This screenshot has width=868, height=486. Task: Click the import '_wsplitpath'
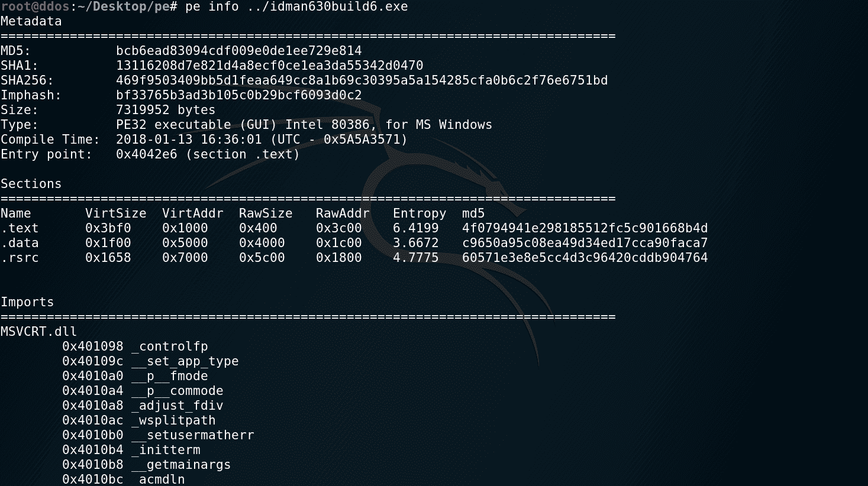click(x=173, y=420)
